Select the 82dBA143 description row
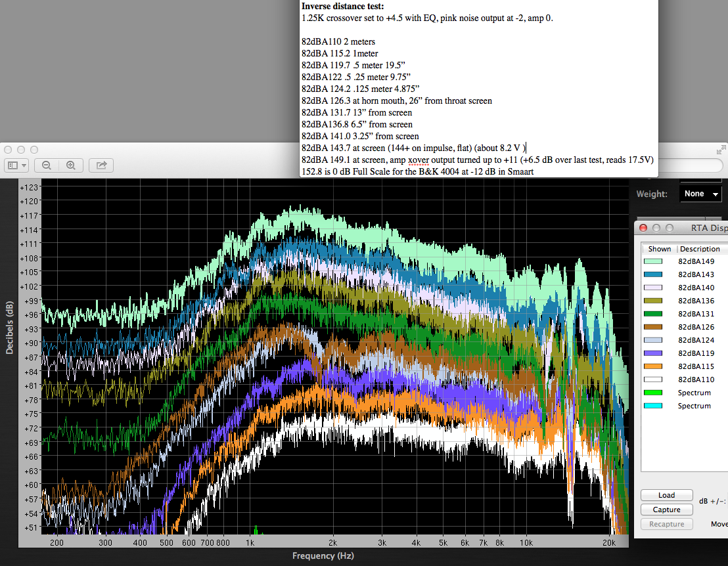Viewport: 728px width, 566px height. click(x=696, y=274)
